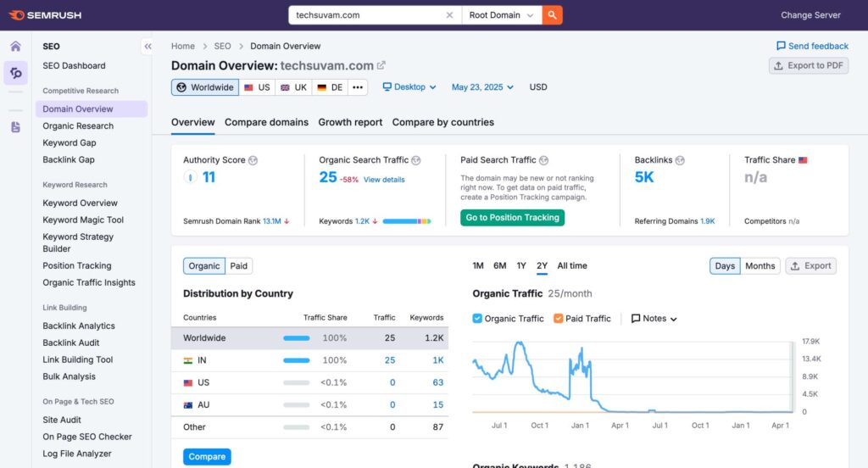Set chart range to 6M
Image resolution: width=868 pixels, height=468 pixels.
click(500, 266)
